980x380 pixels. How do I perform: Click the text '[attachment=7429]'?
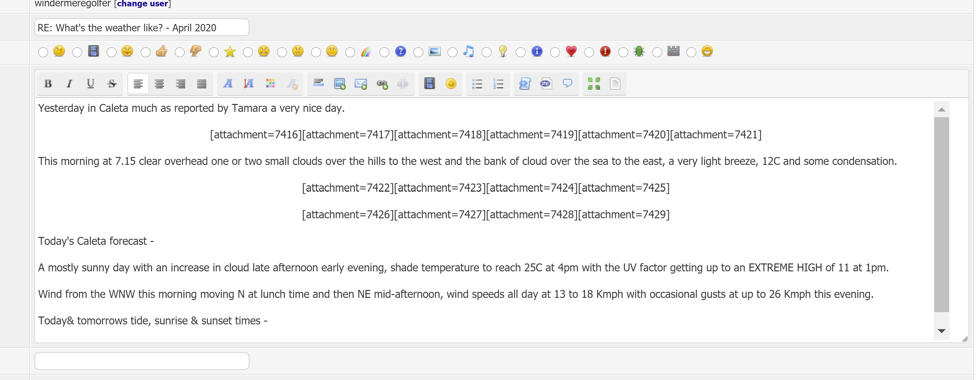tap(624, 215)
